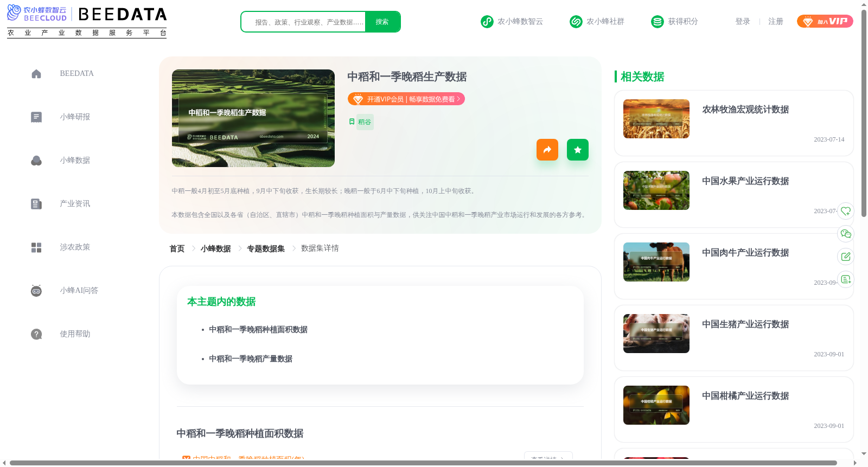Click the orange share button
868x467 pixels.
[547, 150]
